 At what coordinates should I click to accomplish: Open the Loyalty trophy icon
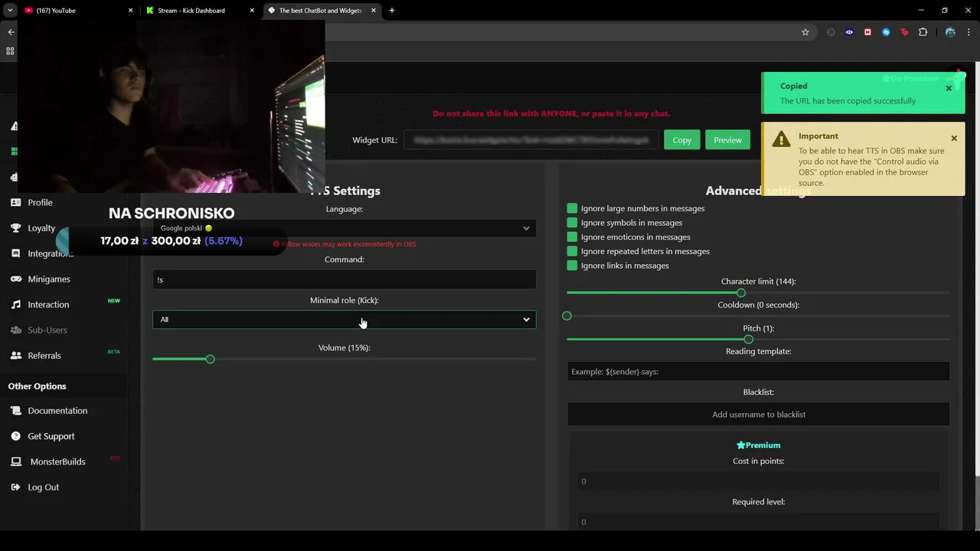(15, 228)
